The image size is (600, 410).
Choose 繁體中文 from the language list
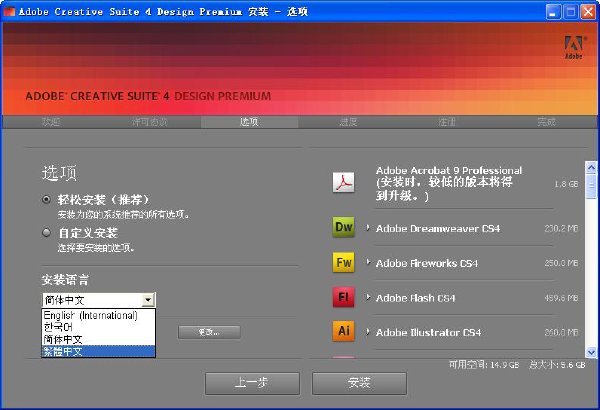[x=98, y=351]
